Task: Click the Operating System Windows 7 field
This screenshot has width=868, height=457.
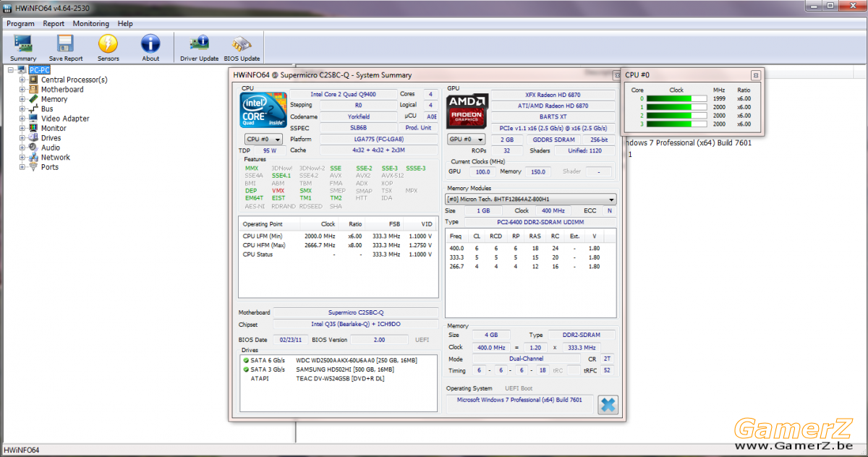Action: click(x=519, y=401)
